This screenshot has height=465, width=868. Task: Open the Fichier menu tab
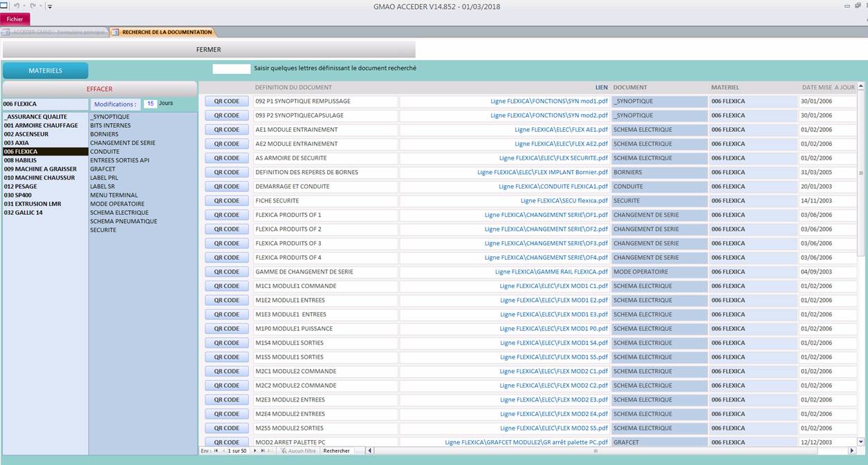(15, 19)
